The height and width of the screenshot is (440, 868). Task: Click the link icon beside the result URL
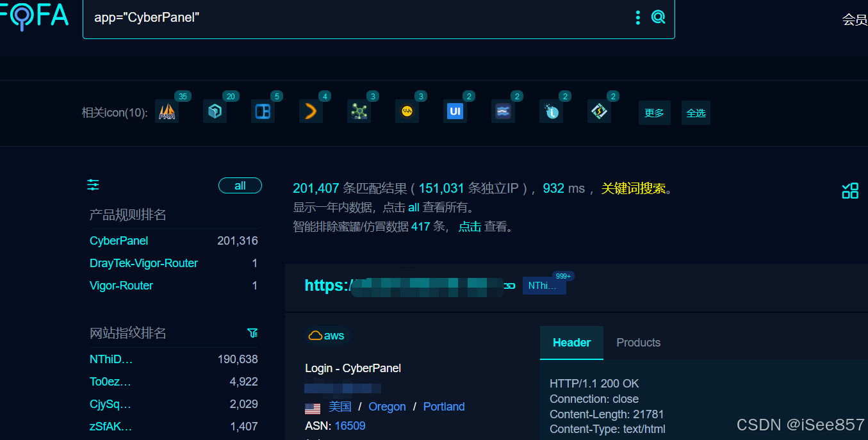[x=510, y=286]
